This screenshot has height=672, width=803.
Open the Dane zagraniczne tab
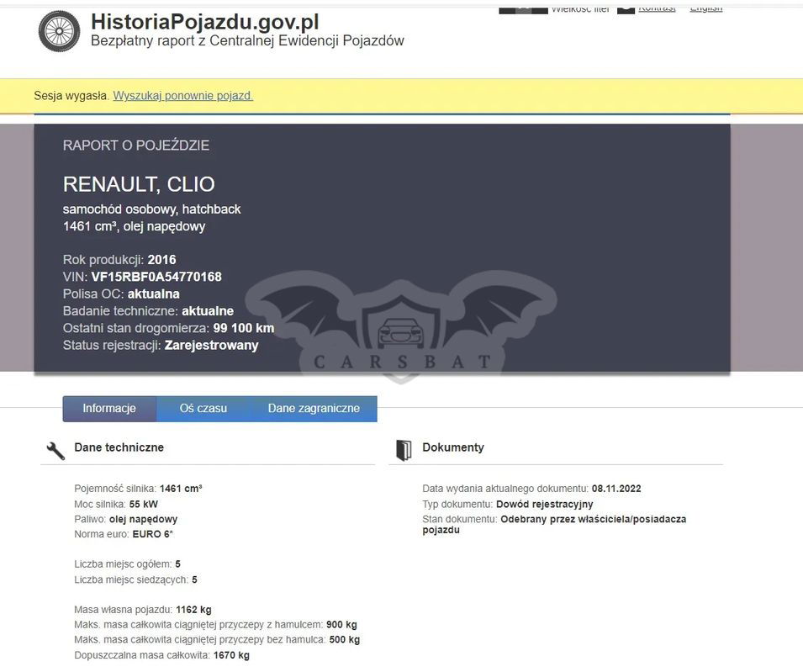tap(314, 409)
